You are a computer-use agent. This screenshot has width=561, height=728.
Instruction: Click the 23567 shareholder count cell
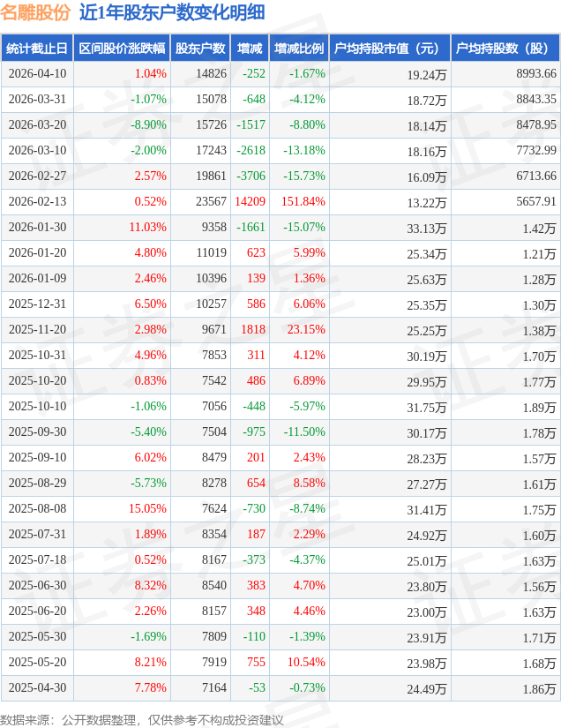click(211, 202)
